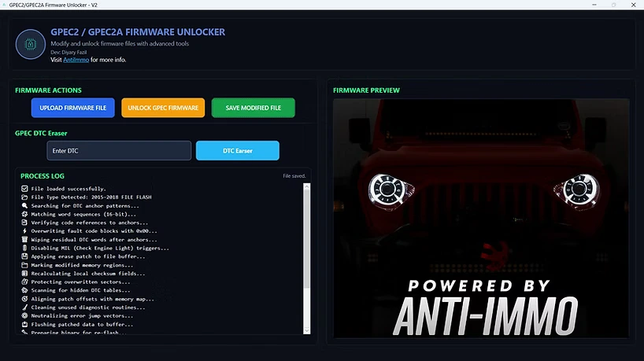This screenshot has height=361, width=644.
Task: Click lock icon beside 'Protecting overwritten sectors'
Action: [x=24, y=282]
